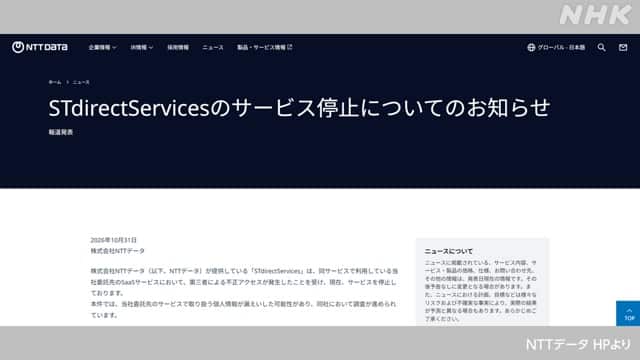Go to ホーム breadcrumb link

(55, 82)
